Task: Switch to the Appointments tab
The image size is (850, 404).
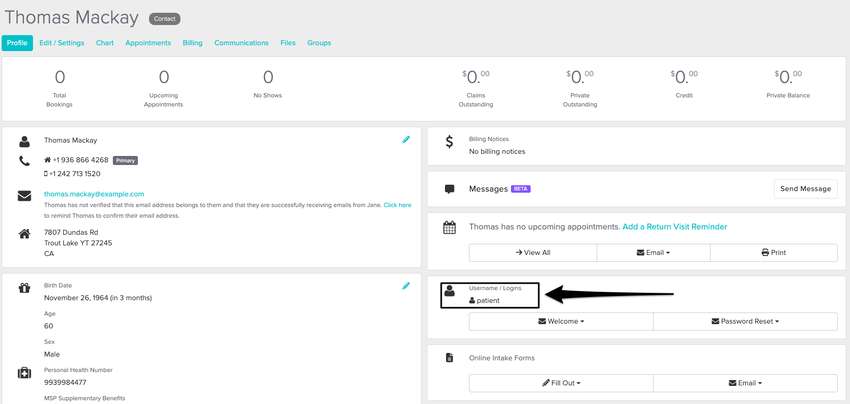Action: click(148, 43)
